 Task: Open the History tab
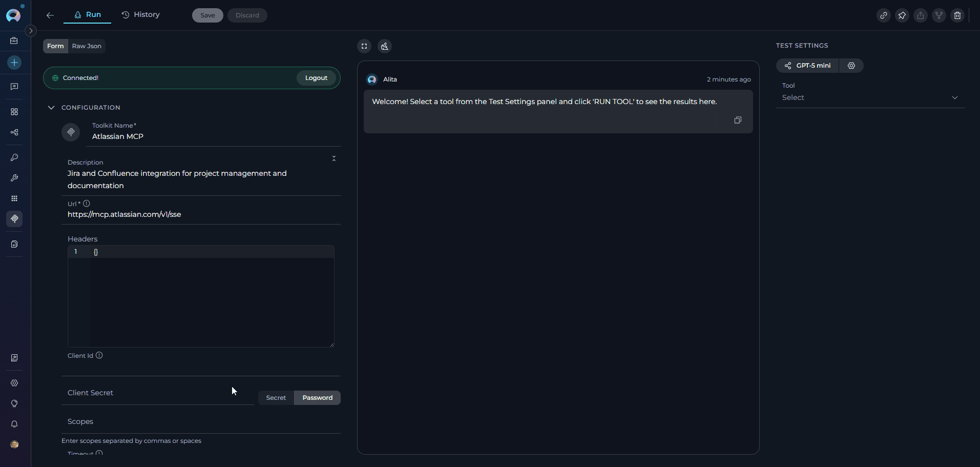(x=141, y=15)
